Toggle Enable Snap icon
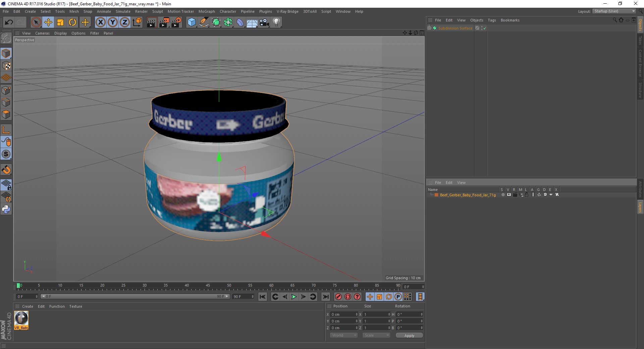Image resolution: width=644 pixels, height=349 pixels. pos(6,170)
